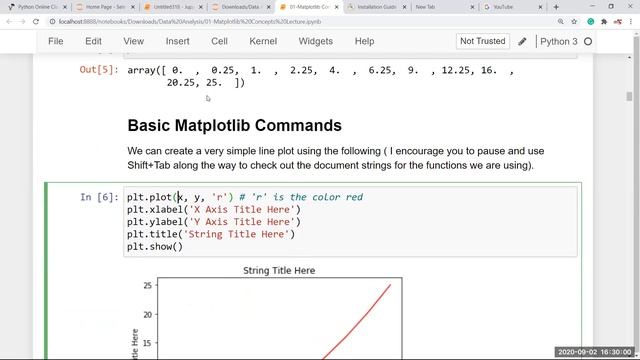640x360 pixels.
Task: Open the Insert menu
Action: point(177,41)
